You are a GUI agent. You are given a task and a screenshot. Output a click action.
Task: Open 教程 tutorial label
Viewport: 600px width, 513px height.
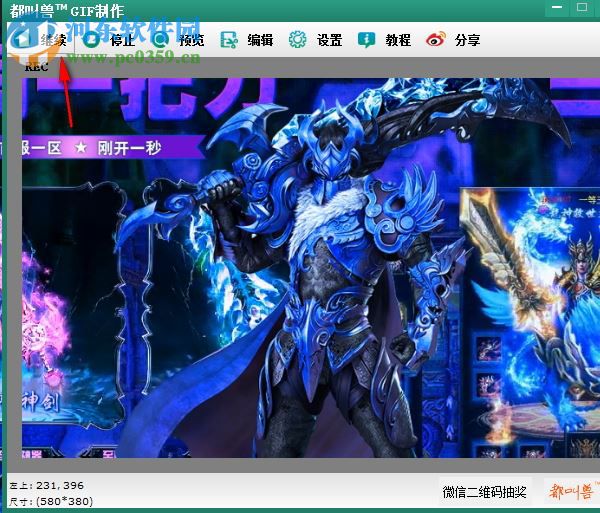pyautogui.click(x=398, y=40)
